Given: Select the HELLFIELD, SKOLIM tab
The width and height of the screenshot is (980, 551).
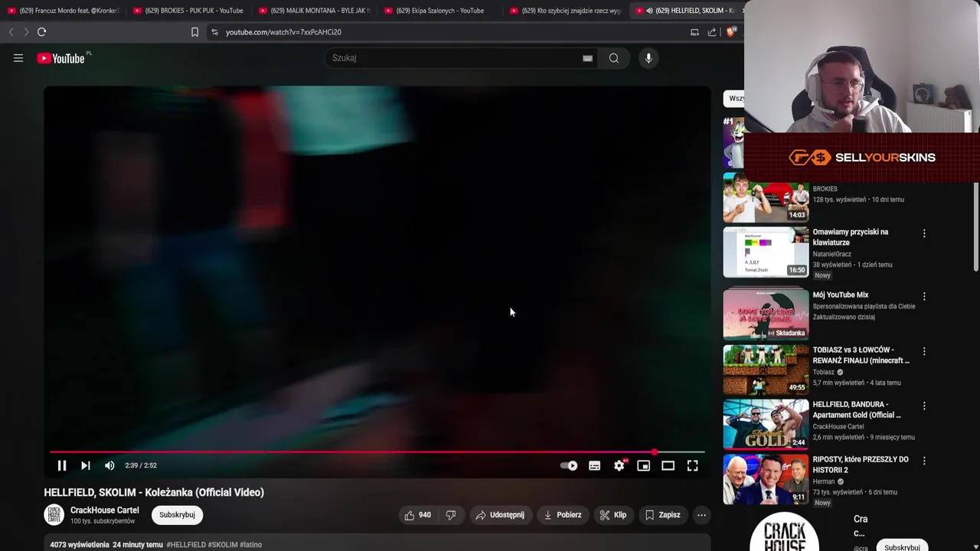Looking at the screenshot, I should (686, 11).
